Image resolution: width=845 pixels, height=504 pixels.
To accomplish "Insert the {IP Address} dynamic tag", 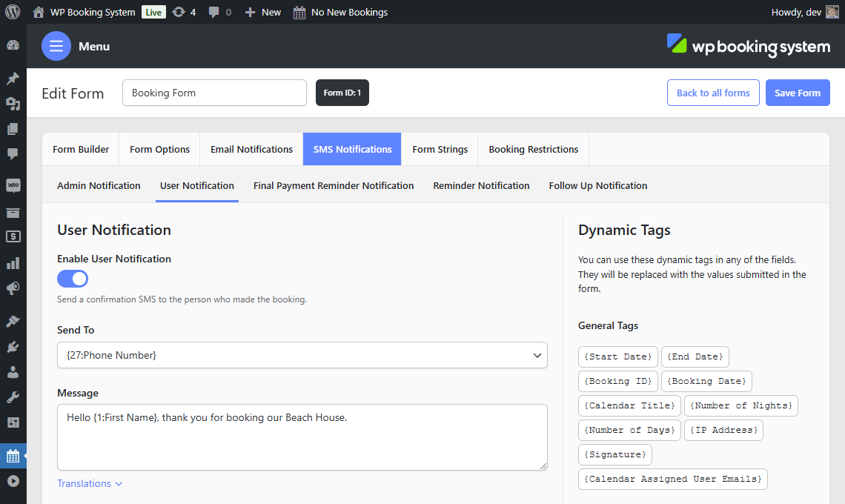I will [723, 430].
